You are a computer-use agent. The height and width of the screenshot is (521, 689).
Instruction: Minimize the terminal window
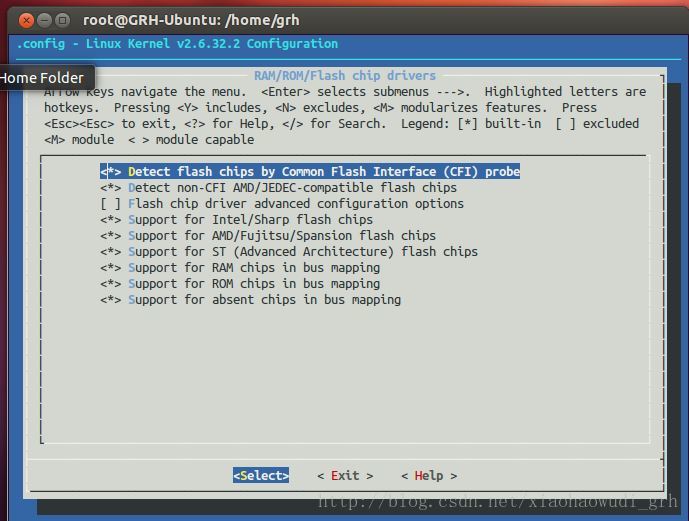[x=44, y=20]
